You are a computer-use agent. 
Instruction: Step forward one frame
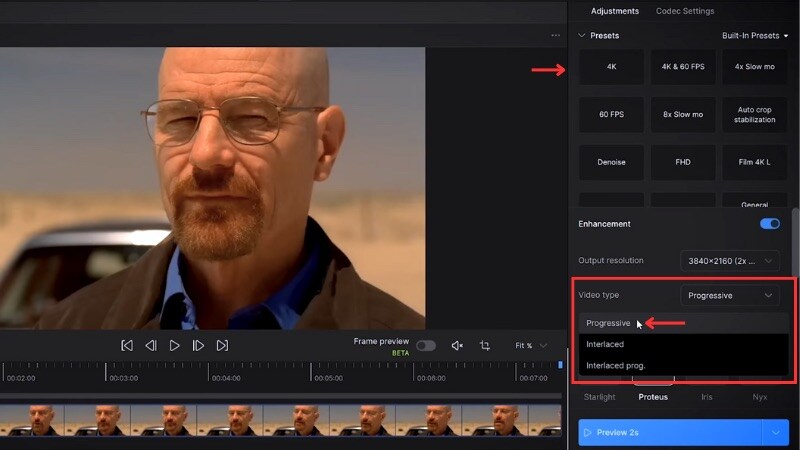click(198, 345)
